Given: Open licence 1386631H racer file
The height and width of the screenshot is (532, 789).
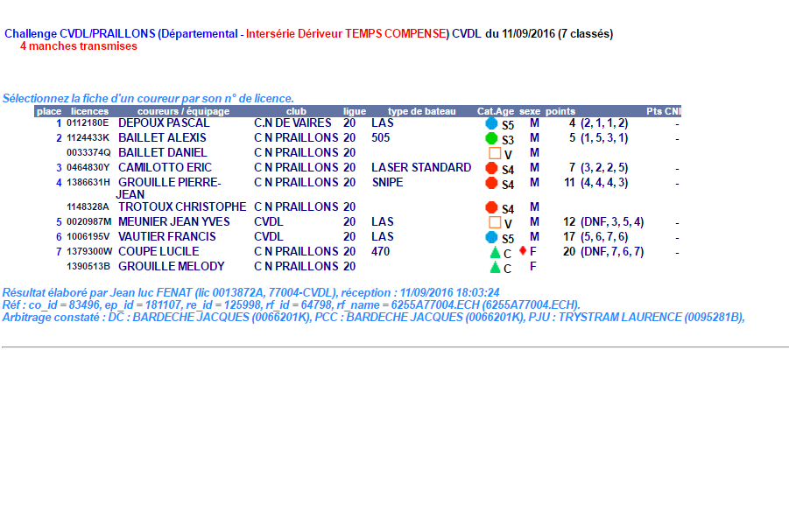Looking at the screenshot, I should click(88, 182).
